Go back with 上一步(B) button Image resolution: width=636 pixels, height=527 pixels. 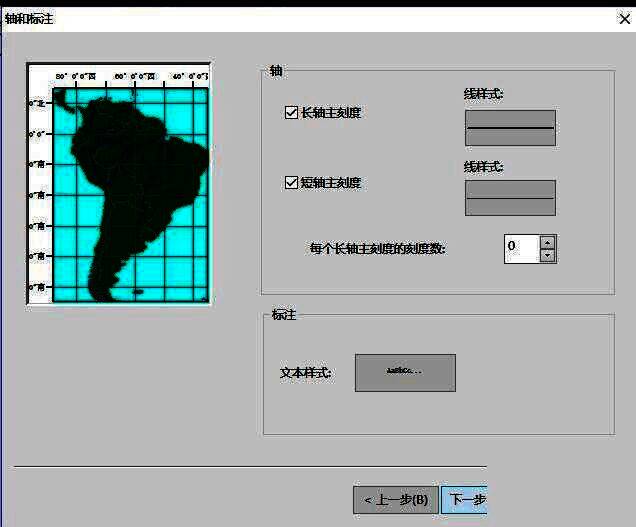[x=395, y=500]
